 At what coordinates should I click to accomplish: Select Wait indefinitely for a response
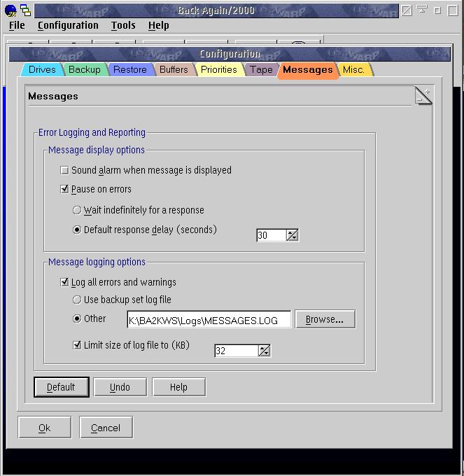(139, 210)
